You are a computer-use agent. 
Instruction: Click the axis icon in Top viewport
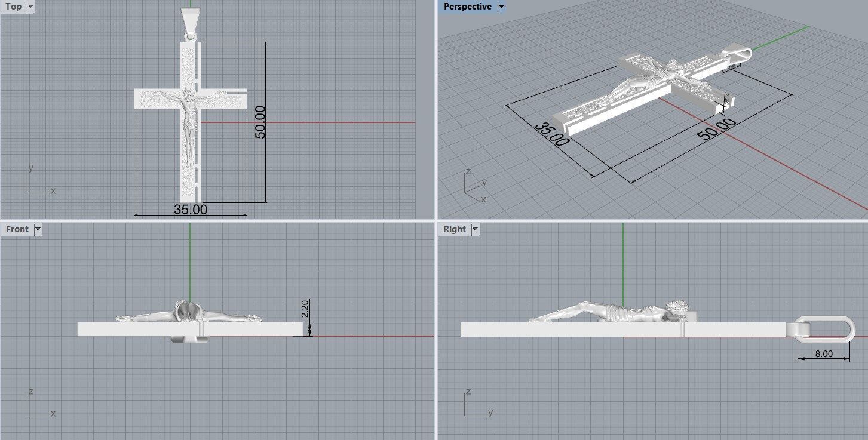click(x=39, y=180)
